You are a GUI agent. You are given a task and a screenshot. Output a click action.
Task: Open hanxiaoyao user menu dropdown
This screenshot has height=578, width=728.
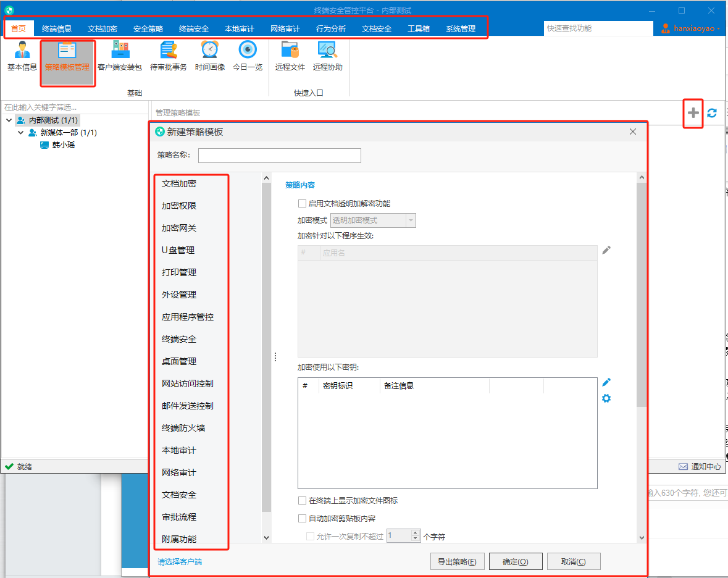(x=718, y=28)
